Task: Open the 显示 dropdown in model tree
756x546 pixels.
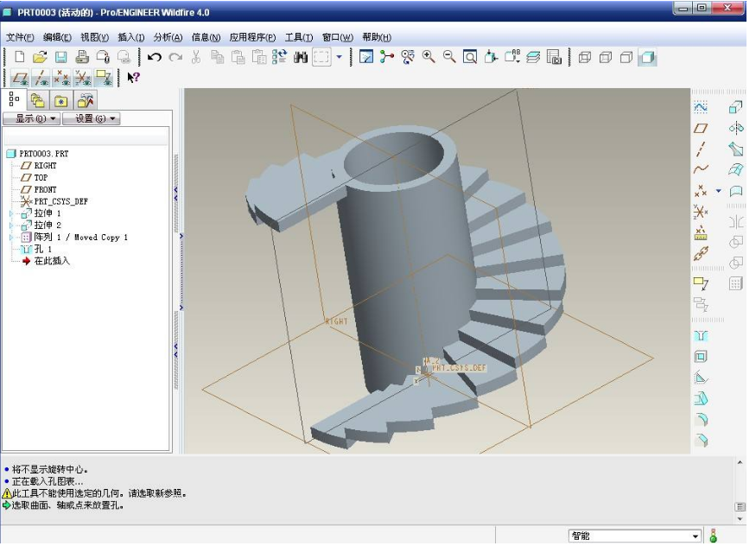Action: (31, 118)
